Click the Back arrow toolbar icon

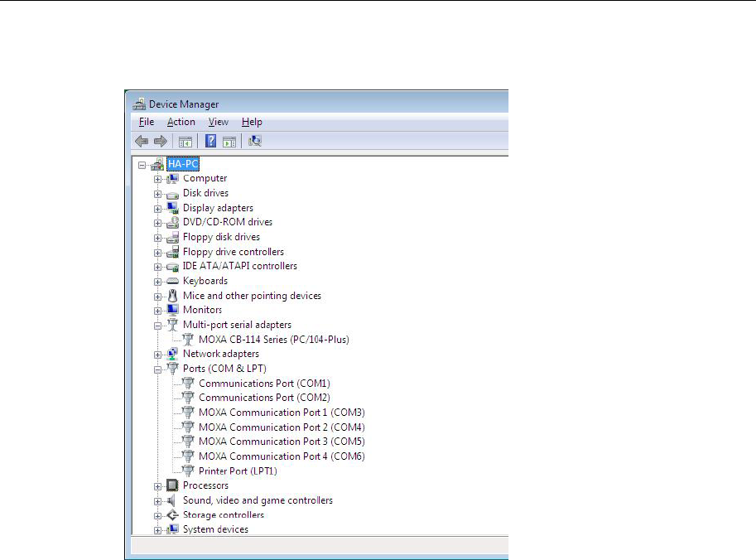click(x=142, y=142)
